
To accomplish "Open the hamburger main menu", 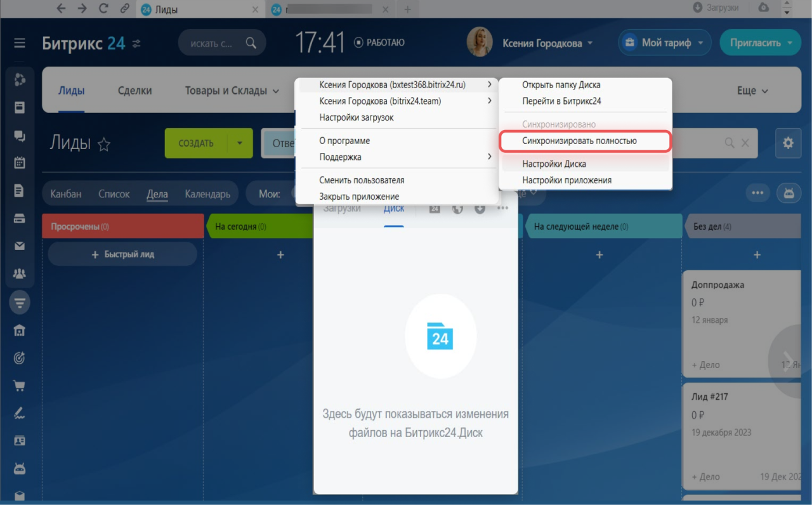I will click(20, 43).
